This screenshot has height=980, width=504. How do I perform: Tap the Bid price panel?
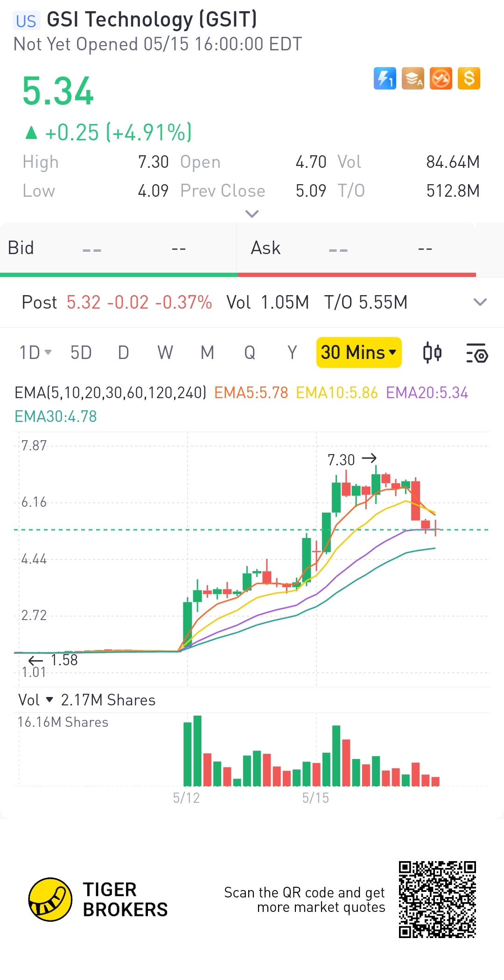tap(119, 248)
